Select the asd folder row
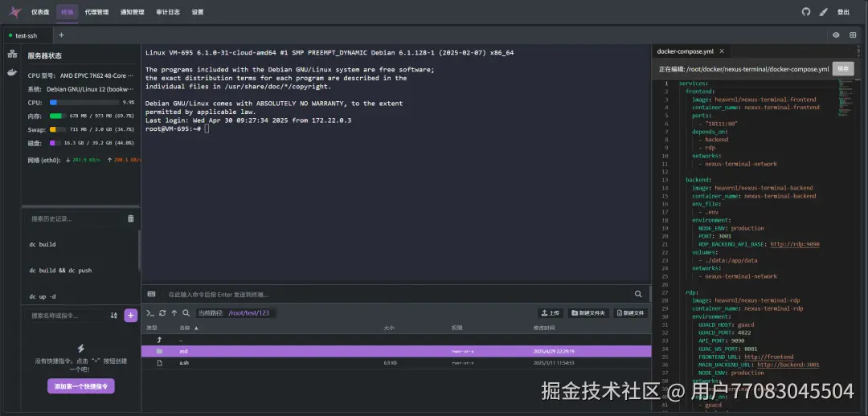This screenshot has width=868, height=416. coord(395,351)
